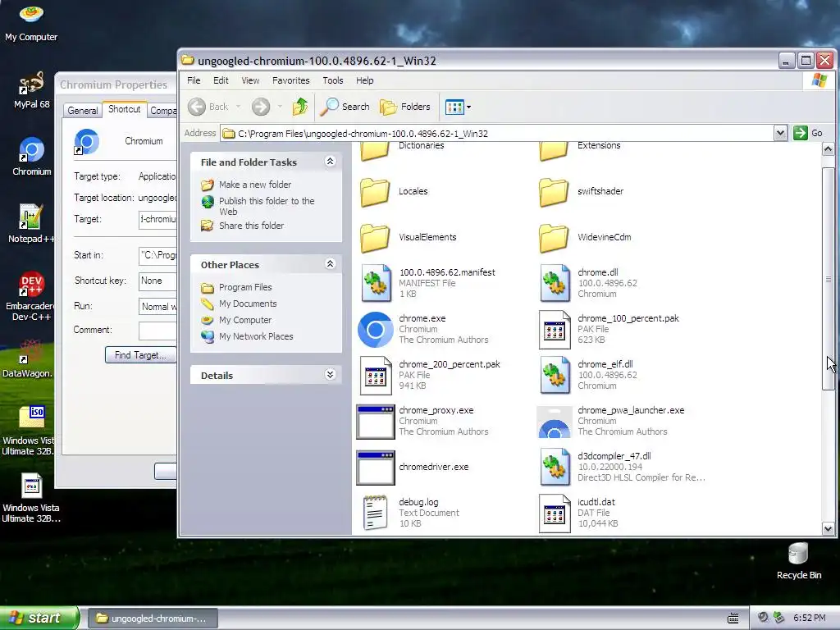This screenshot has width=840, height=630.
Task: Go to My Documents in Other Places
Action: [x=248, y=304]
